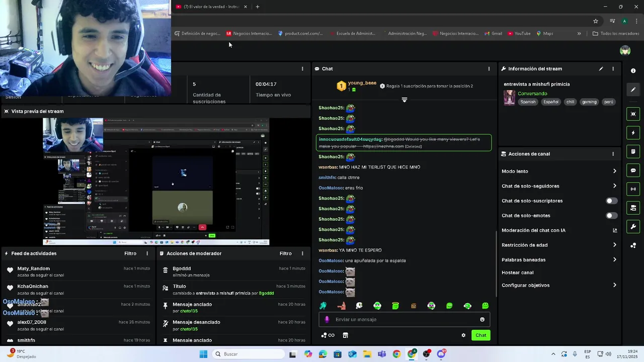Open Gmail bookmark

click(x=493, y=34)
